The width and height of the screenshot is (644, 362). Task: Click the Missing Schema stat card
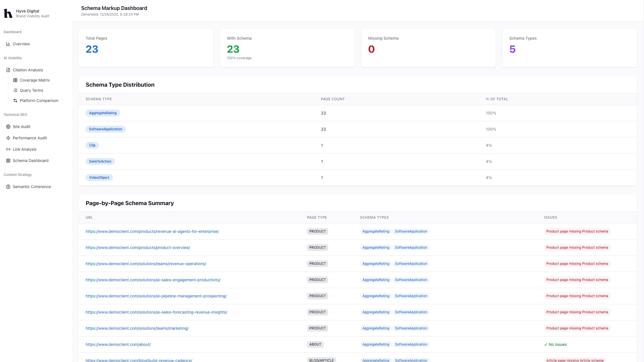coord(428,48)
